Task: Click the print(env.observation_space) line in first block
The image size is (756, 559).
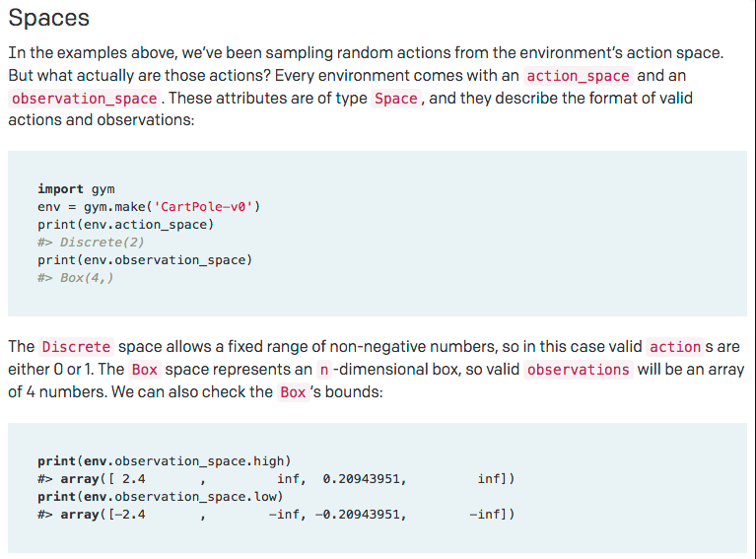Action: click(145, 259)
